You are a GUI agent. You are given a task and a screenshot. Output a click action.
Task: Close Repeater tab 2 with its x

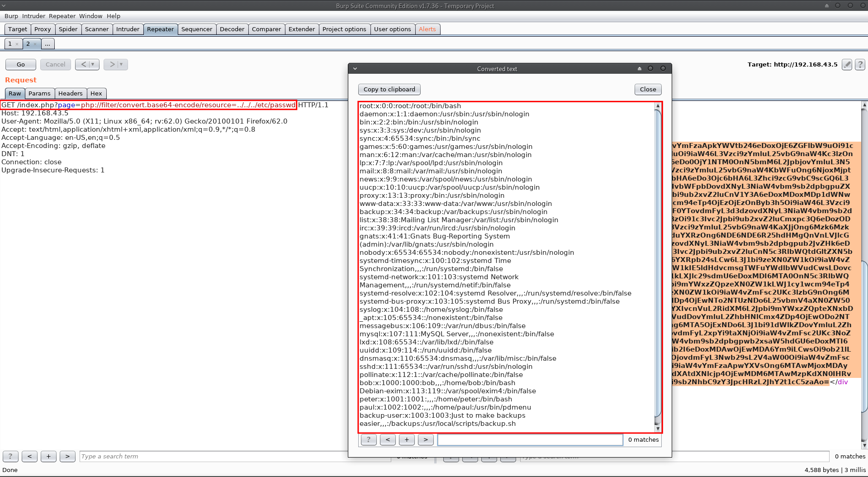35,44
